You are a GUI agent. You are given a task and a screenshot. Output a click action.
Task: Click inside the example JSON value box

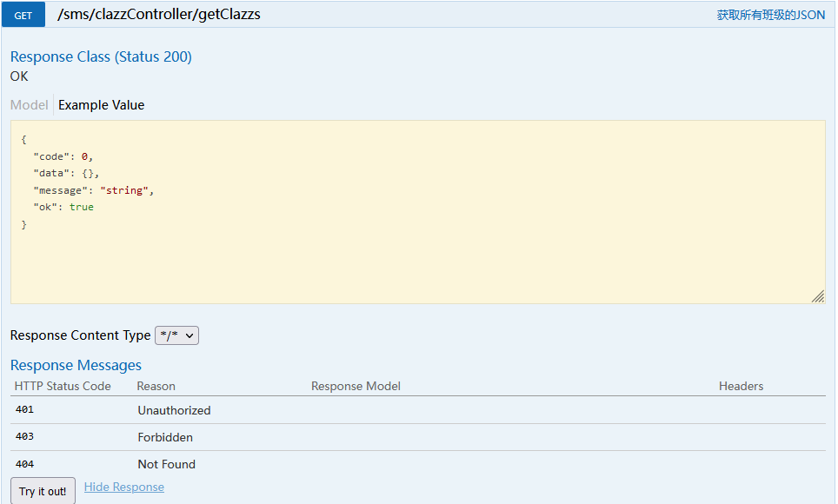coord(418,212)
